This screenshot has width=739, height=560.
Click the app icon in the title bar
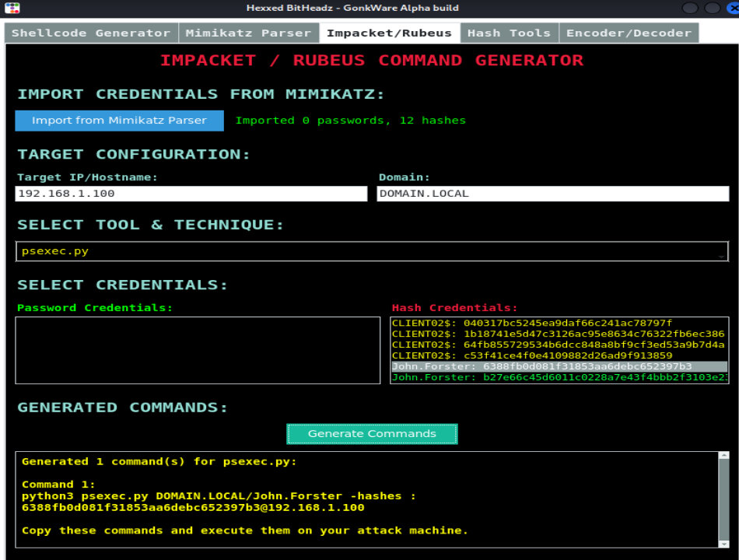pos(12,9)
